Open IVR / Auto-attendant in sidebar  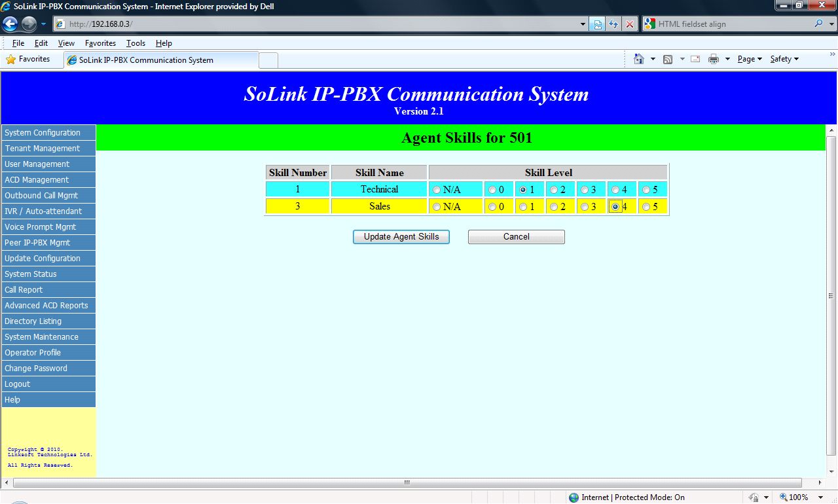tap(48, 211)
